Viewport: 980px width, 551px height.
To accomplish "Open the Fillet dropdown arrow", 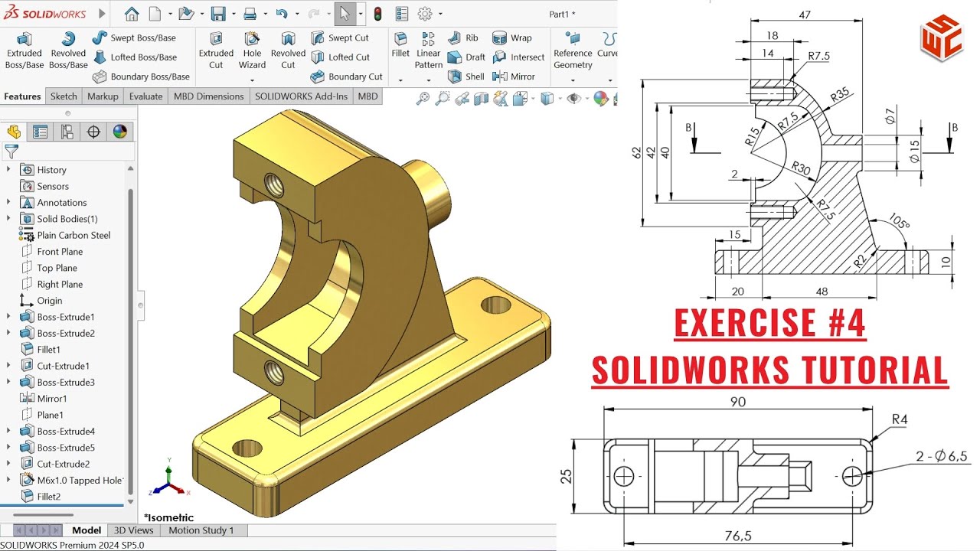I will [x=400, y=80].
